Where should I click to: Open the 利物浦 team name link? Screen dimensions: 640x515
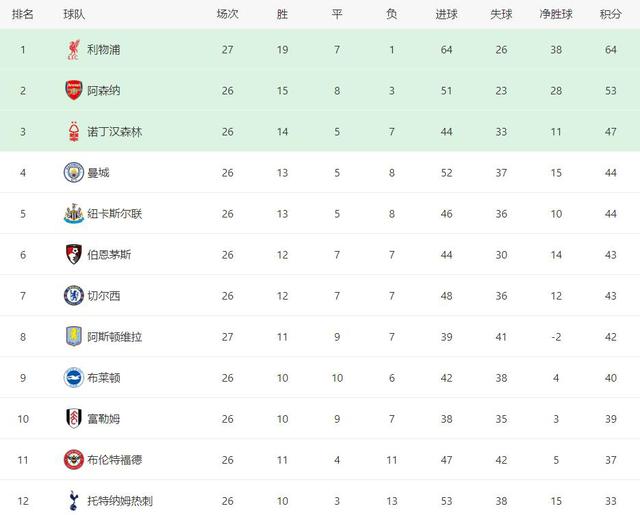[x=103, y=50]
